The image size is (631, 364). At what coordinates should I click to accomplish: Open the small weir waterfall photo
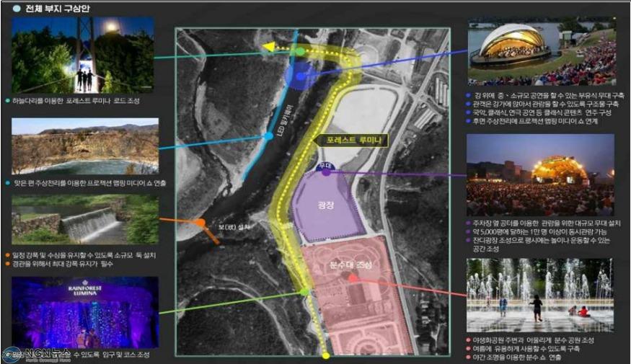click(85, 220)
